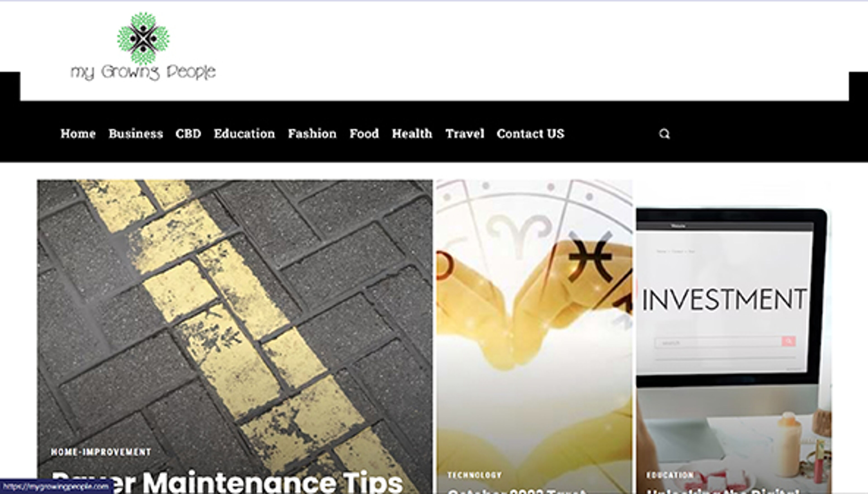Click the EDUCATION tag on investment post
The width and height of the screenshot is (868, 494).
point(670,475)
